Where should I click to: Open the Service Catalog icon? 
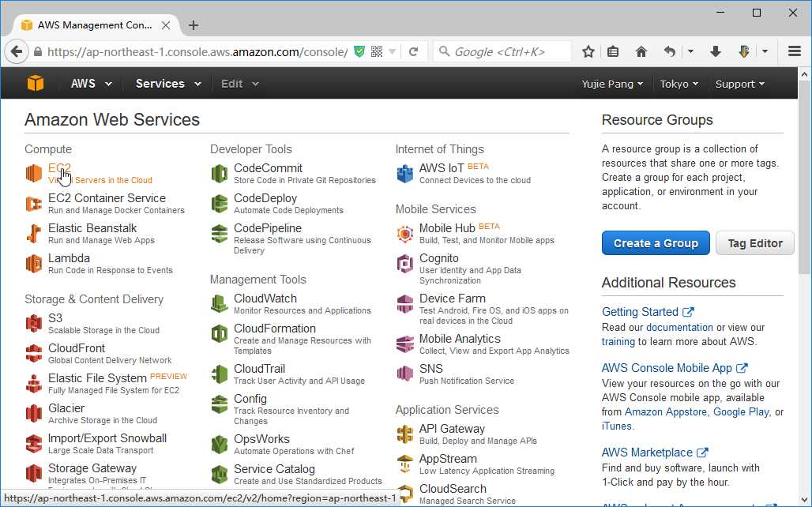(x=220, y=474)
